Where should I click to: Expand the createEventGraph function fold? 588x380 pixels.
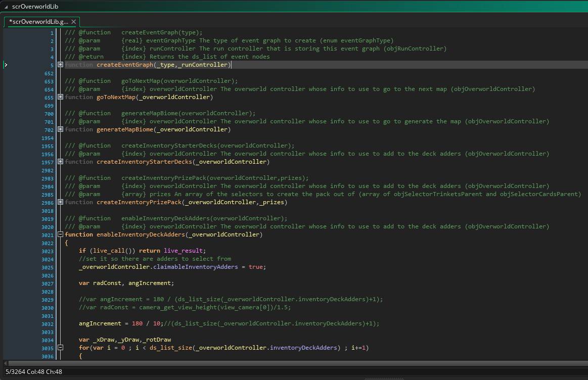click(x=61, y=65)
